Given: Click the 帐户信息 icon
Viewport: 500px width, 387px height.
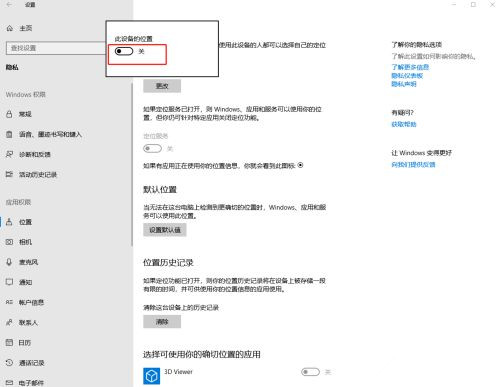Looking at the screenshot, I should [x=9, y=302].
